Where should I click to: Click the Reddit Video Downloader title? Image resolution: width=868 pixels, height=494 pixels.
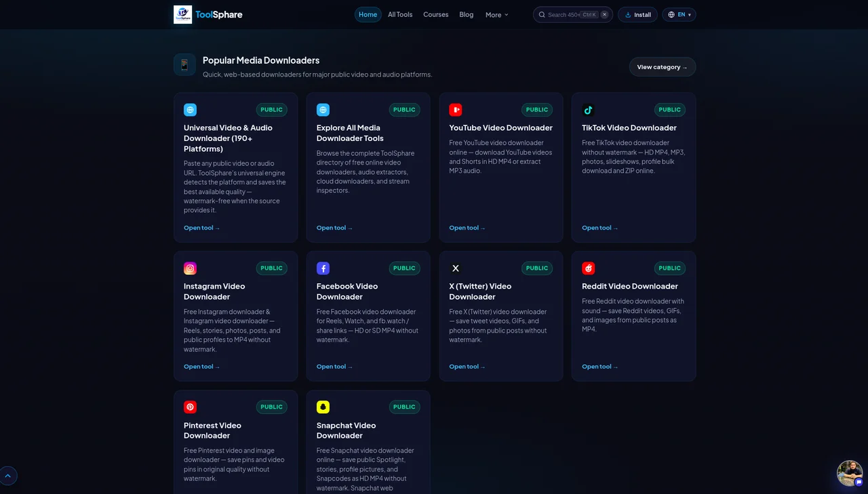[x=630, y=286]
